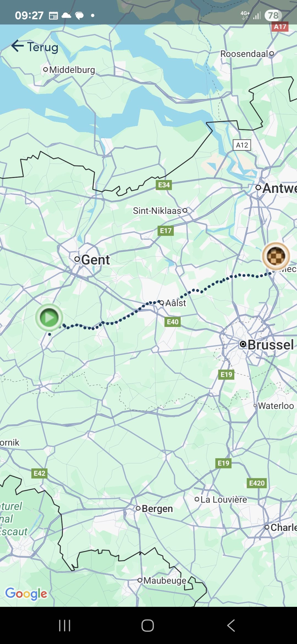This screenshot has height=644, width=297.
Task: Open the Google logo link
Action: [x=26, y=594]
